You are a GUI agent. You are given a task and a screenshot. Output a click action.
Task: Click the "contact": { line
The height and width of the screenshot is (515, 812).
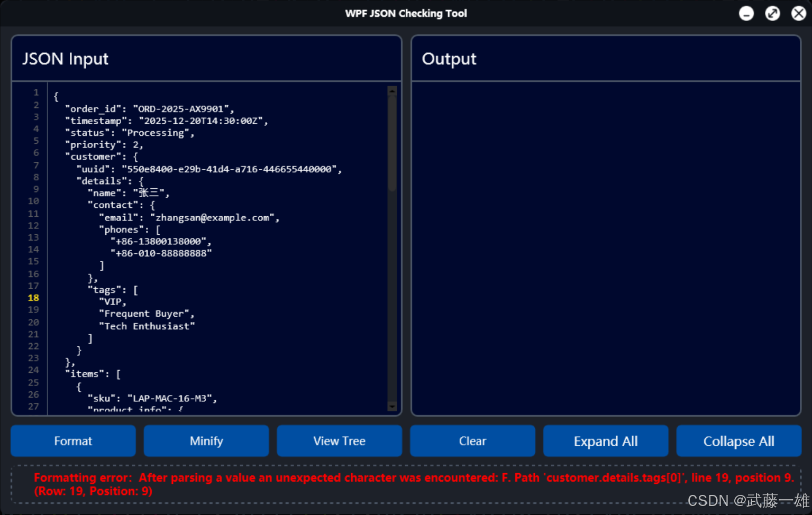pos(121,205)
